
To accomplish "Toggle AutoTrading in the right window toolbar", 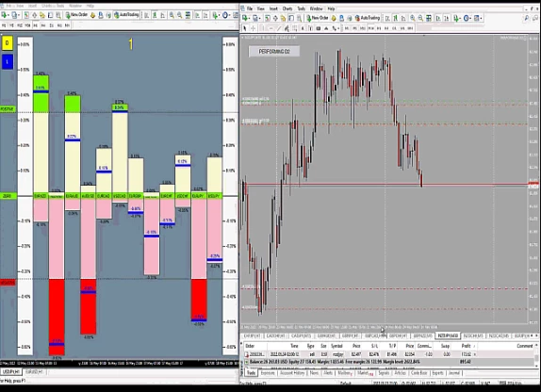I will coord(368,18).
